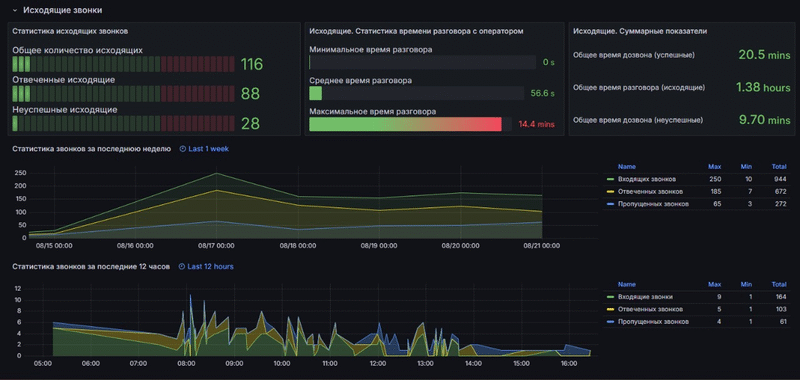
Task: Select the 1.38 hours stat value
Action: point(763,87)
